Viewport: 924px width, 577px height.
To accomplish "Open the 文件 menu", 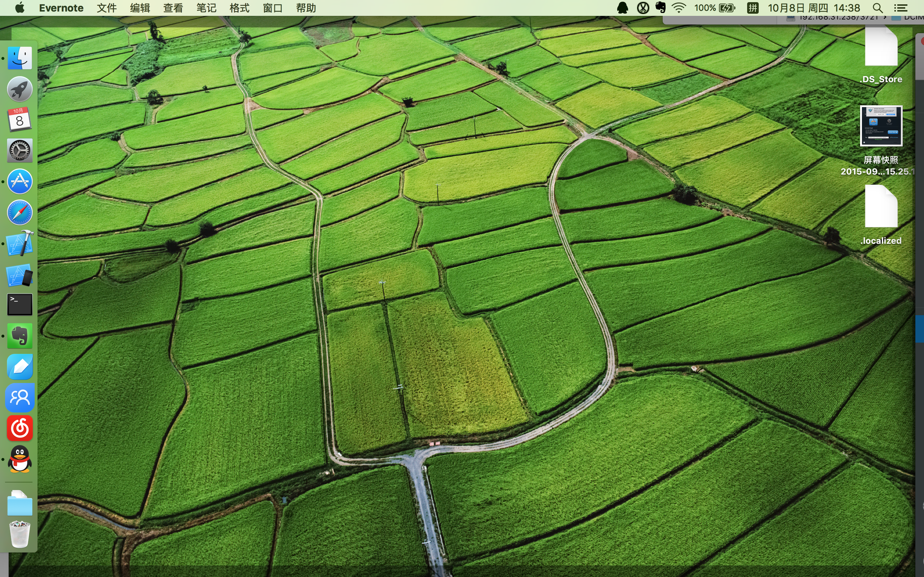I will (106, 8).
